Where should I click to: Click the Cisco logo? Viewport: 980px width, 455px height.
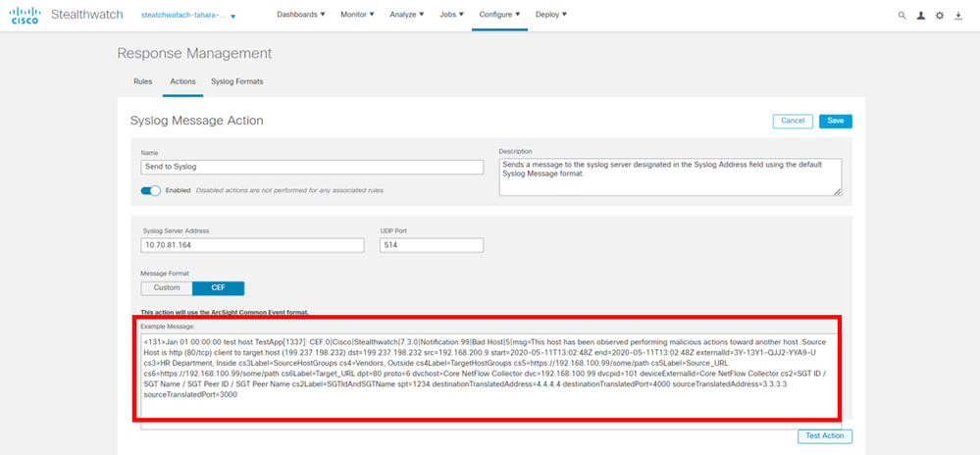[25, 15]
